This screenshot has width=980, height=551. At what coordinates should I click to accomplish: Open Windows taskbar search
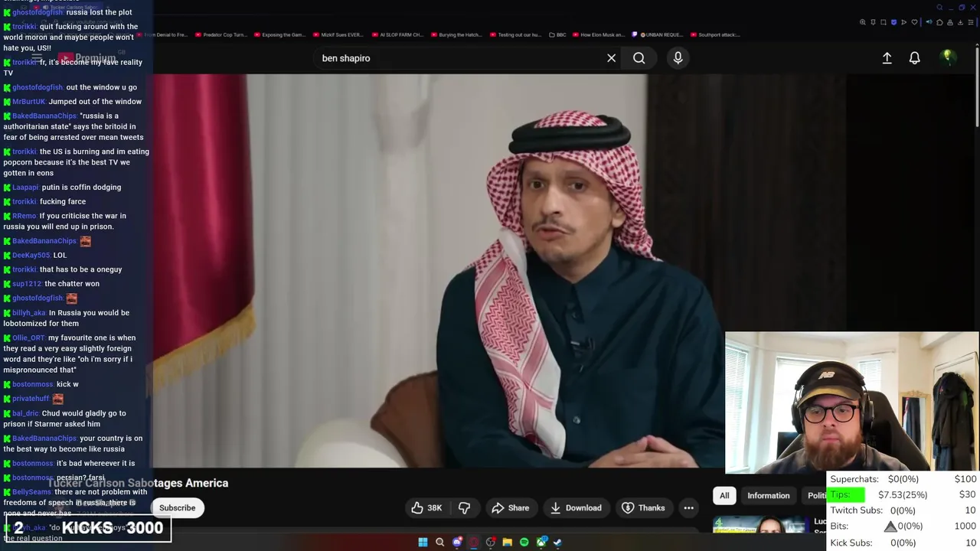coord(439,542)
